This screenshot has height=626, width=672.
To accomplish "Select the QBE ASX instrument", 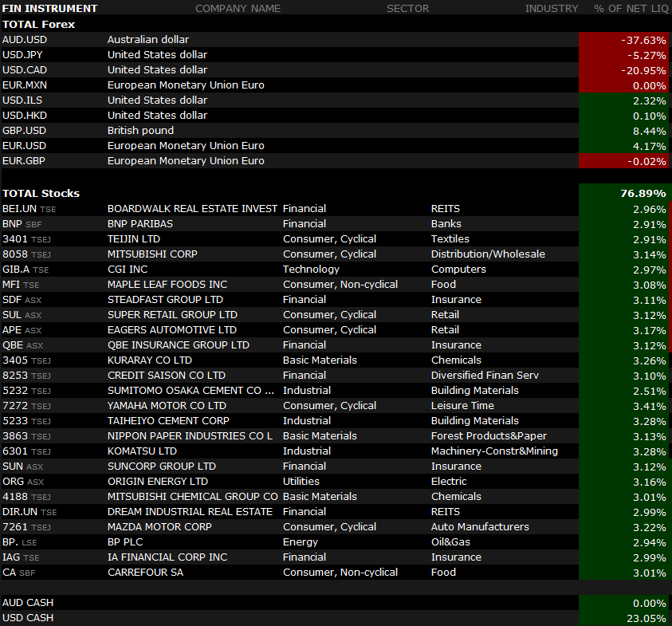I will coord(22,345).
